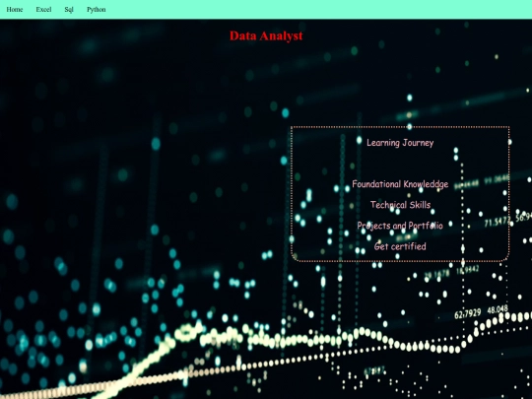This screenshot has height=399, width=532.
Task: Navigate to the Python page
Action: point(97,10)
